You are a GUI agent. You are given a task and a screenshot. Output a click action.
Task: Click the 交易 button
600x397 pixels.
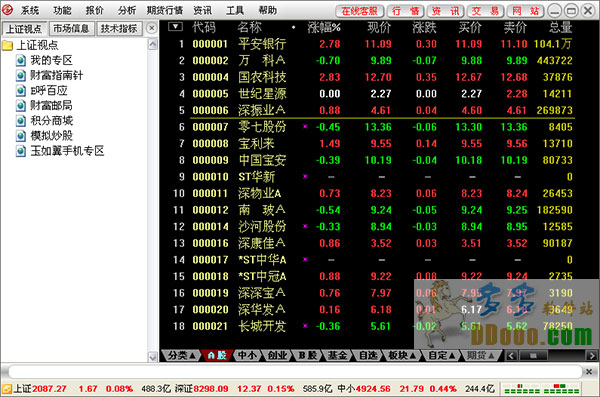click(485, 11)
